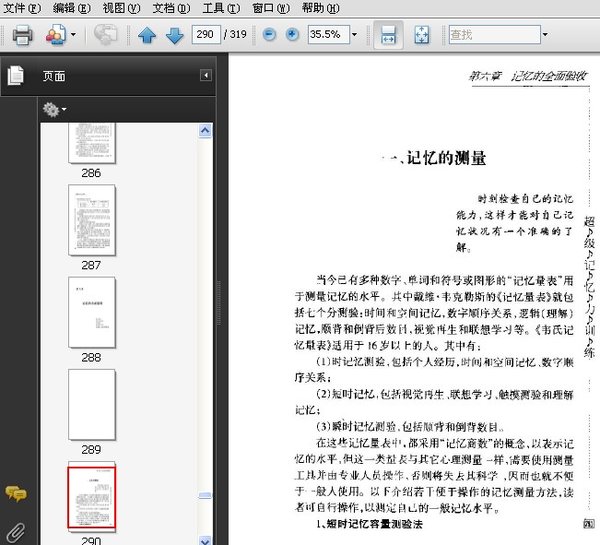
Task: Click the thumbnail scrollbar slider handle
Action: coord(205,496)
